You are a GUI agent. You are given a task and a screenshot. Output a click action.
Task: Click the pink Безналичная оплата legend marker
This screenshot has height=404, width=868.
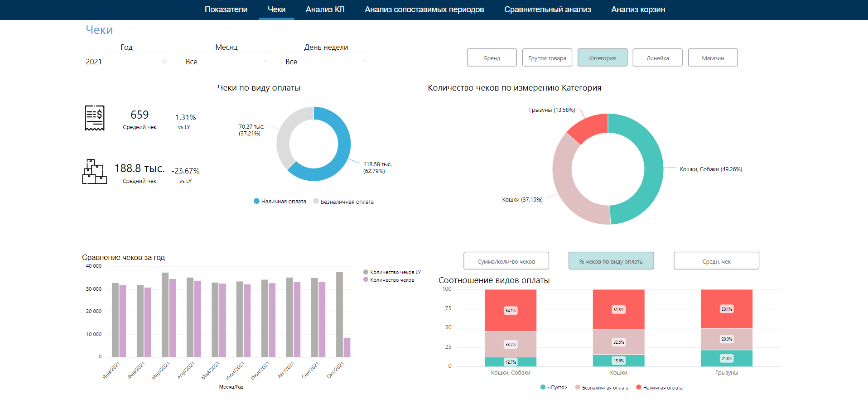[x=578, y=387]
